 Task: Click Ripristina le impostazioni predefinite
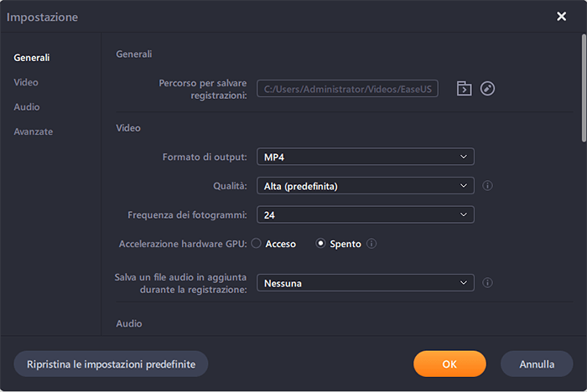111,364
